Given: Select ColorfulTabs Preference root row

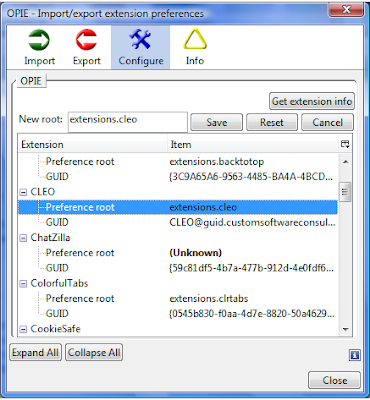Looking at the screenshot, I should tap(178, 298).
